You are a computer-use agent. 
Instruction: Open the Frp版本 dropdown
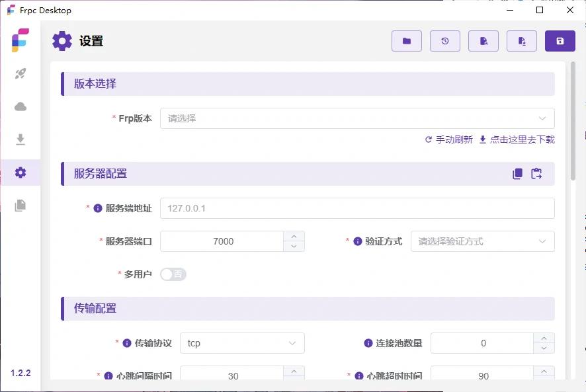click(357, 118)
